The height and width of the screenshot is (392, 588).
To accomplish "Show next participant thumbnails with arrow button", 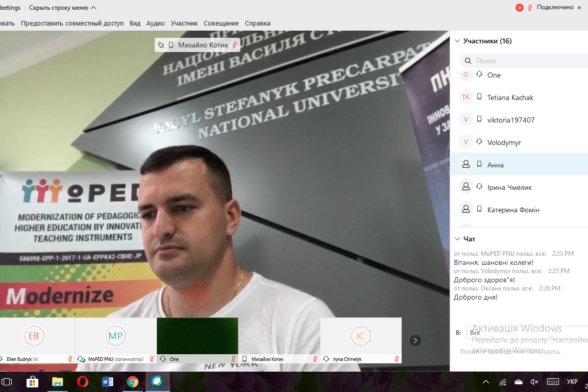I will tap(415, 340).
